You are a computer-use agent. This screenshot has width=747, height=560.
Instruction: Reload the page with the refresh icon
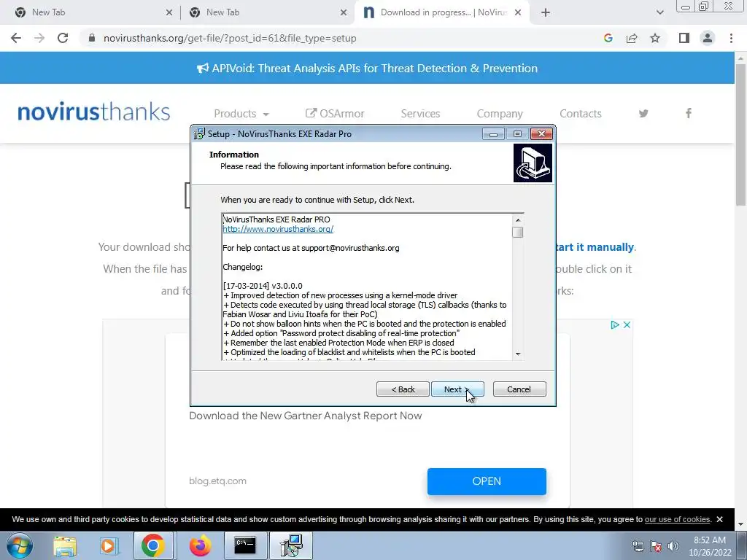(x=63, y=38)
